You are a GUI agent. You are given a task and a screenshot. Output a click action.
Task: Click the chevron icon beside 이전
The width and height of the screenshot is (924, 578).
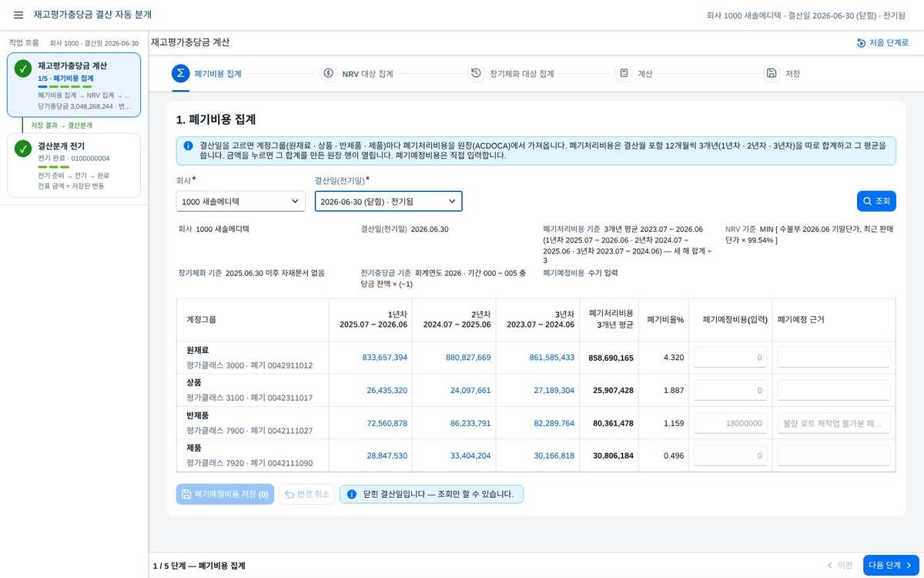(x=829, y=565)
